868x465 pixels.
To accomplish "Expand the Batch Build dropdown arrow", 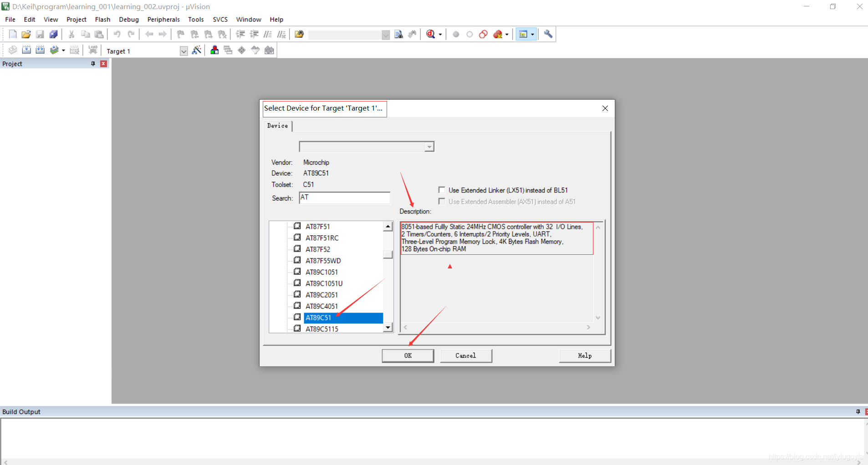I will (x=63, y=51).
